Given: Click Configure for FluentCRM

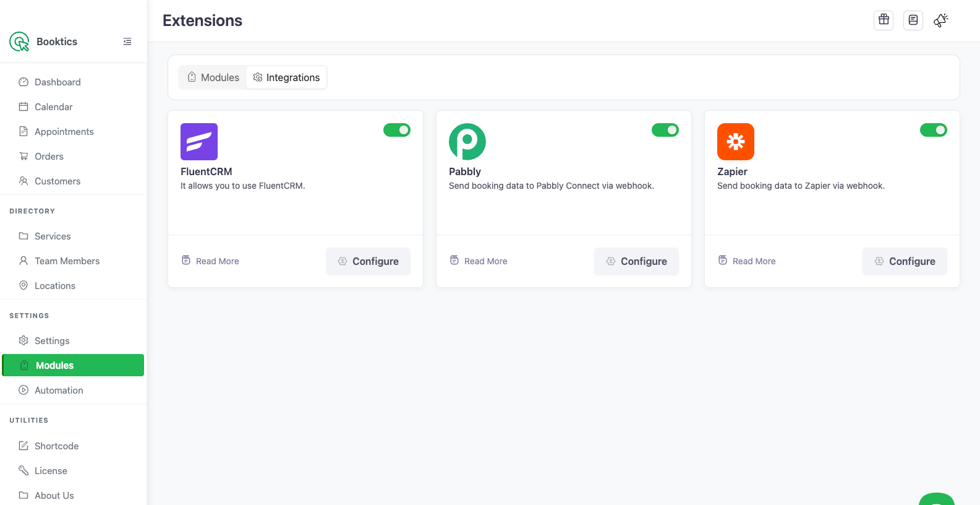Looking at the screenshot, I should [368, 261].
